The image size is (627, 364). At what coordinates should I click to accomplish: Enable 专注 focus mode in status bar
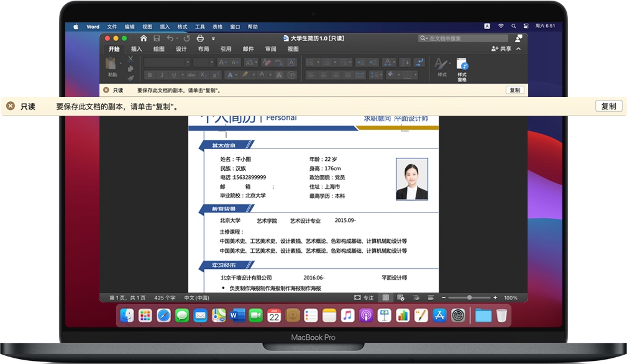pyautogui.click(x=364, y=298)
